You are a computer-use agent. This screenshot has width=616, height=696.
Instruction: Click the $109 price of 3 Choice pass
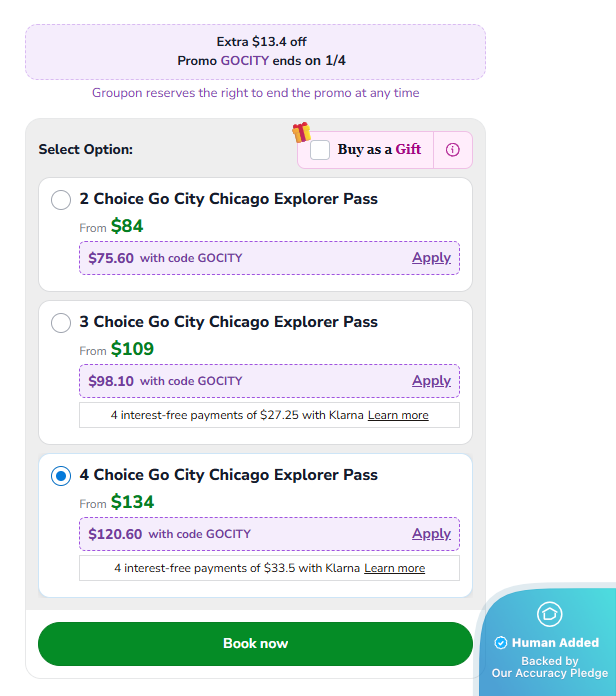click(132, 349)
